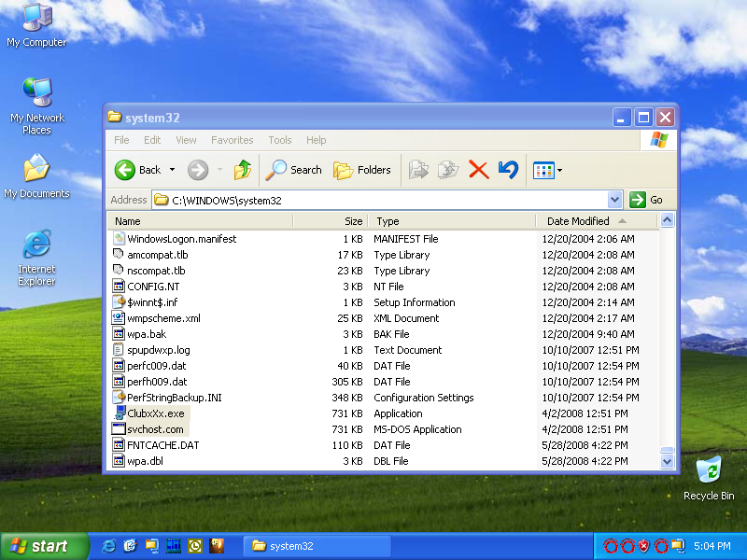747x560 pixels.
Task: Go up one folder level icon
Action: coord(243,170)
